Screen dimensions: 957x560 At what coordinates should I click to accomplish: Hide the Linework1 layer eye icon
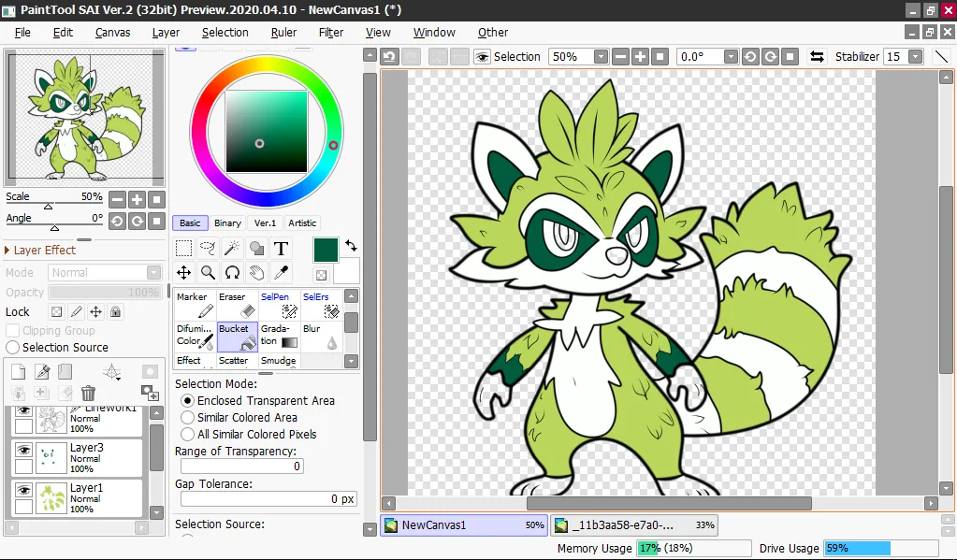coord(23,411)
